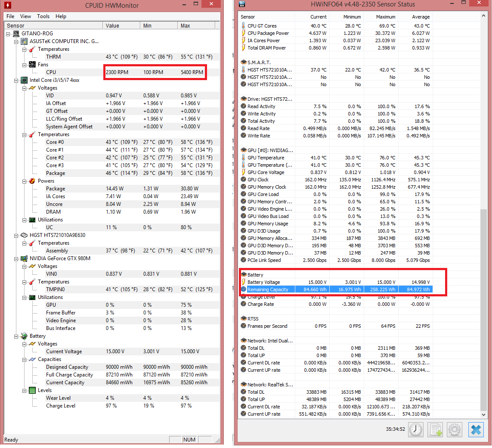Click the Battery icon in HWMonitor tree
Viewport: 492px width, 448px height.
[24, 336]
